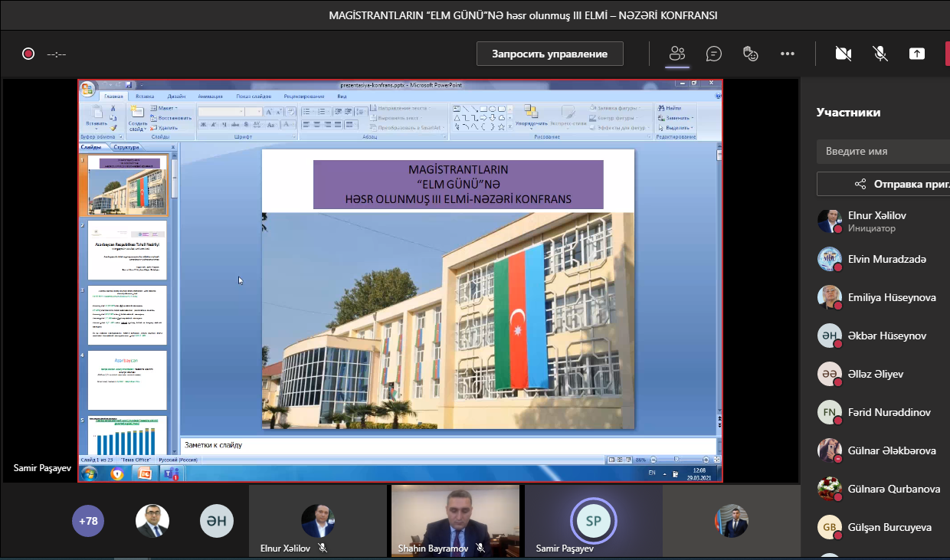Click the Teams icon in shared taskbar
Image resolution: width=950 pixels, height=560 pixels.
[x=170, y=473]
